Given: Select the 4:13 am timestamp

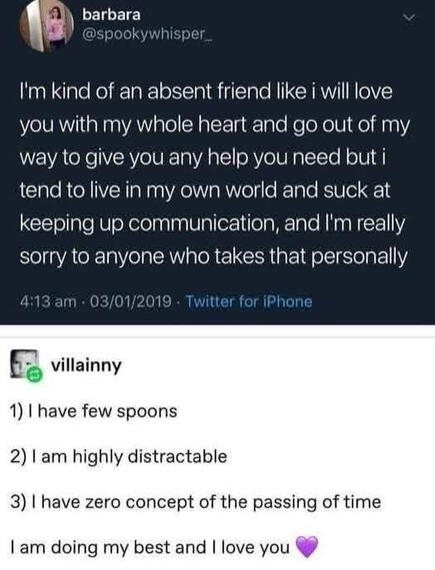Looking at the screenshot, I should 48,302.
